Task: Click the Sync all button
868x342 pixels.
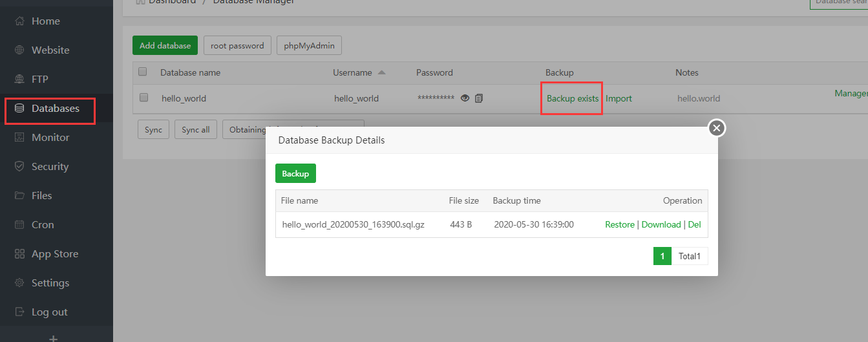Action: (x=196, y=129)
